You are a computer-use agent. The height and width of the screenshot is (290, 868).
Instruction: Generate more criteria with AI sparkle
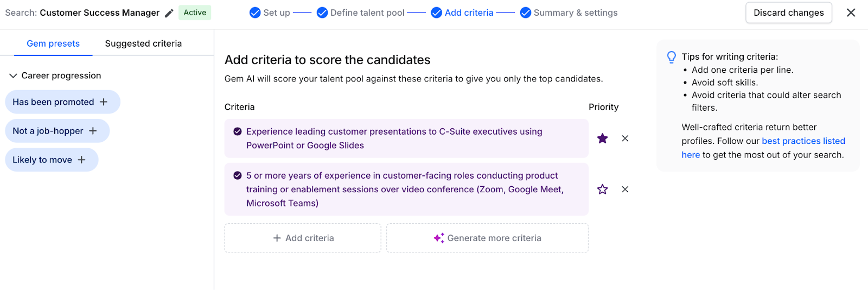[487, 238]
